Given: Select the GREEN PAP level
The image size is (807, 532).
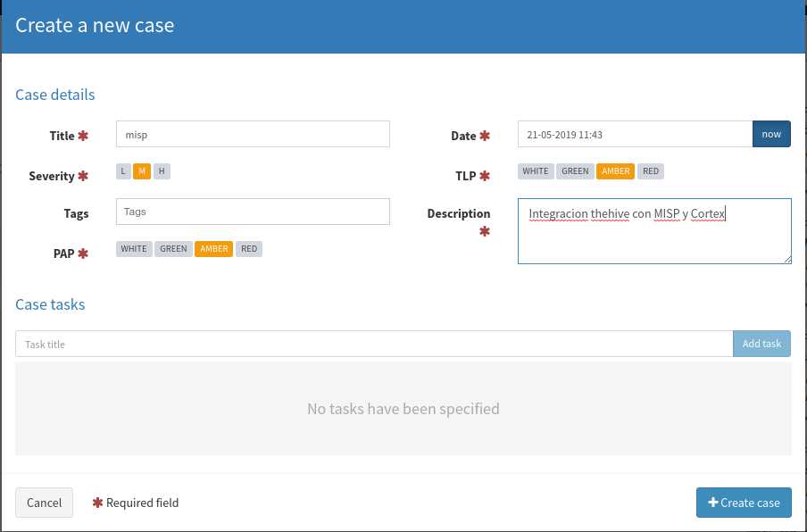Looking at the screenshot, I should pos(173,248).
